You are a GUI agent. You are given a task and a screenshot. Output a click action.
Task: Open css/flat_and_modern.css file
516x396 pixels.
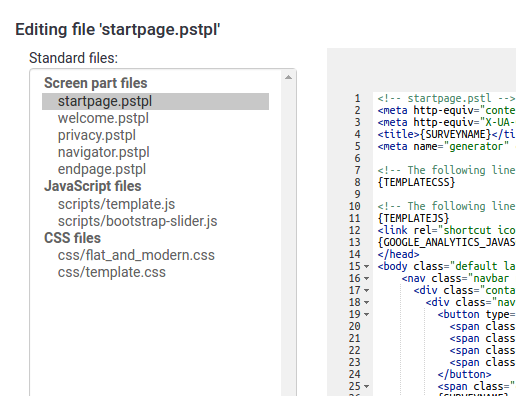pos(136,255)
